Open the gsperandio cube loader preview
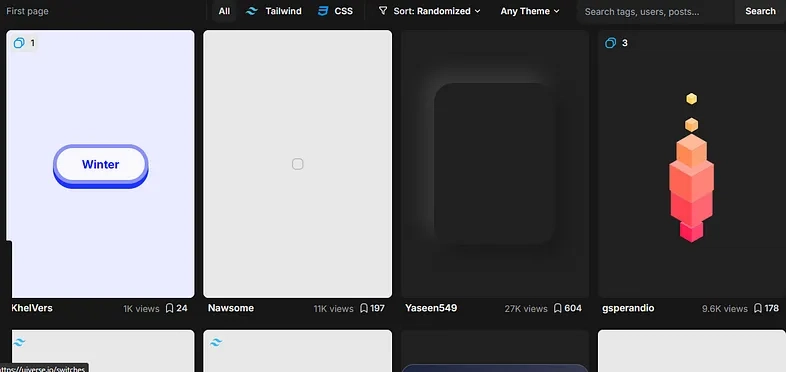 point(692,164)
